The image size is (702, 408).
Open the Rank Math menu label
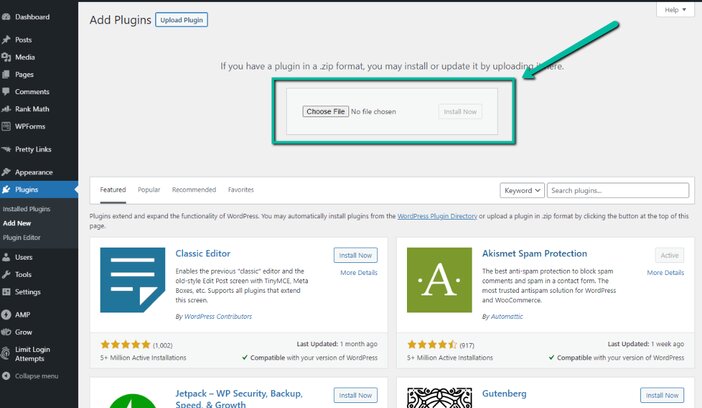pos(32,109)
